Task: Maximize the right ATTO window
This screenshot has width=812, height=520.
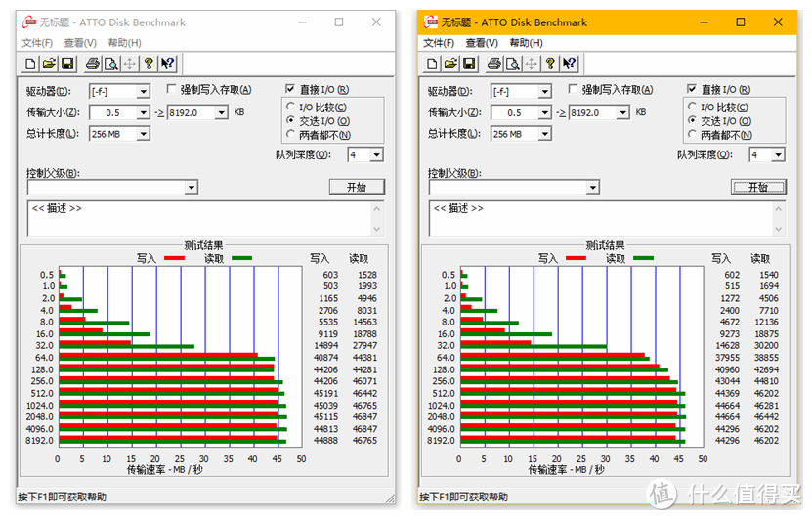Action: coord(741,22)
